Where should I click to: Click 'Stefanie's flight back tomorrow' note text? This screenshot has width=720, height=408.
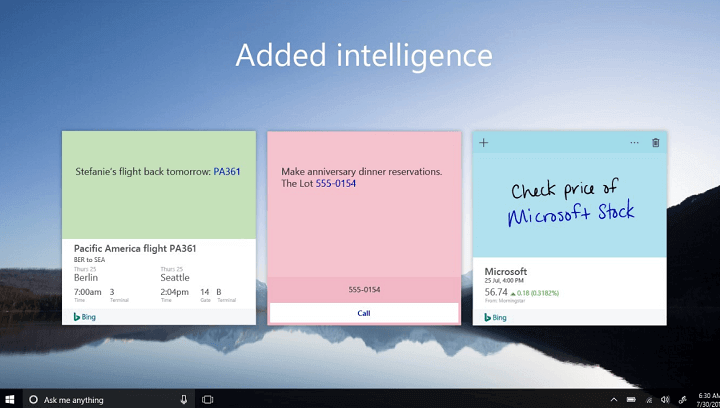143,172
